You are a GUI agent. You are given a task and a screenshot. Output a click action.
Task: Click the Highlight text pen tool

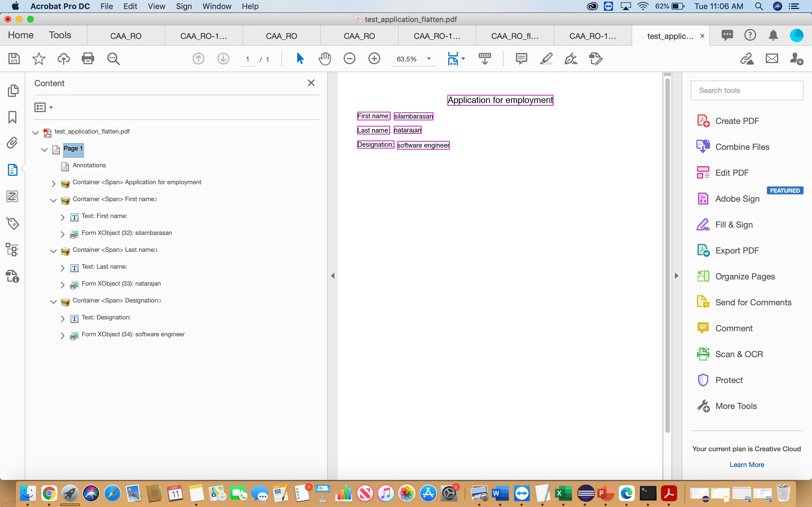coord(546,59)
